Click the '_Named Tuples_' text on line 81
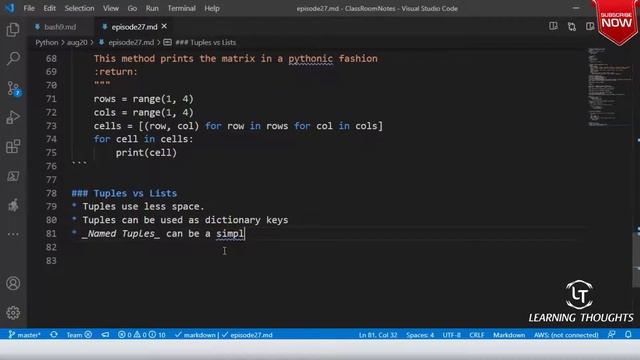This screenshot has height=360, width=640. click(121, 233)
